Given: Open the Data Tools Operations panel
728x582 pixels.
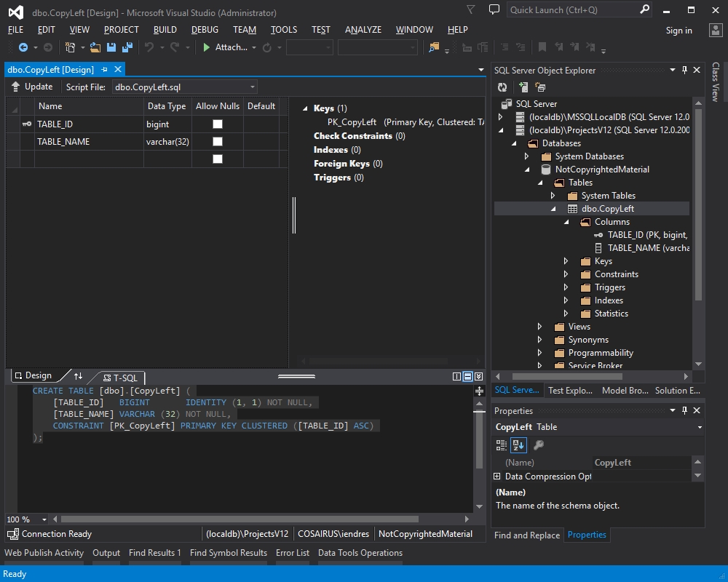Looking at the screenshot, I should pos(360,553).
